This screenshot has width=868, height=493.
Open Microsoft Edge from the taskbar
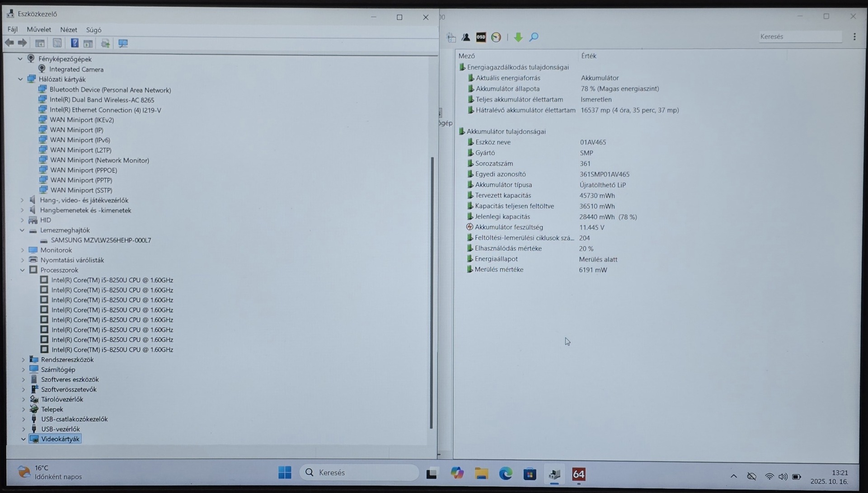505,473
